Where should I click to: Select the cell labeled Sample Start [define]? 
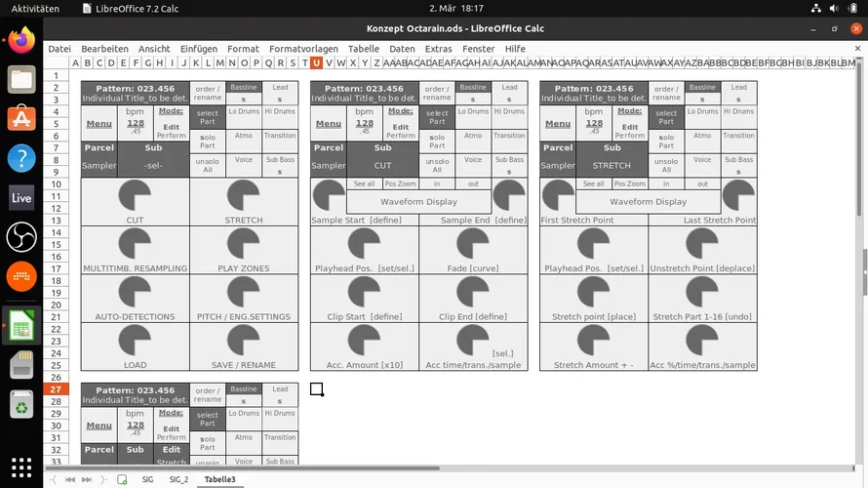click(x=364, y=220)
